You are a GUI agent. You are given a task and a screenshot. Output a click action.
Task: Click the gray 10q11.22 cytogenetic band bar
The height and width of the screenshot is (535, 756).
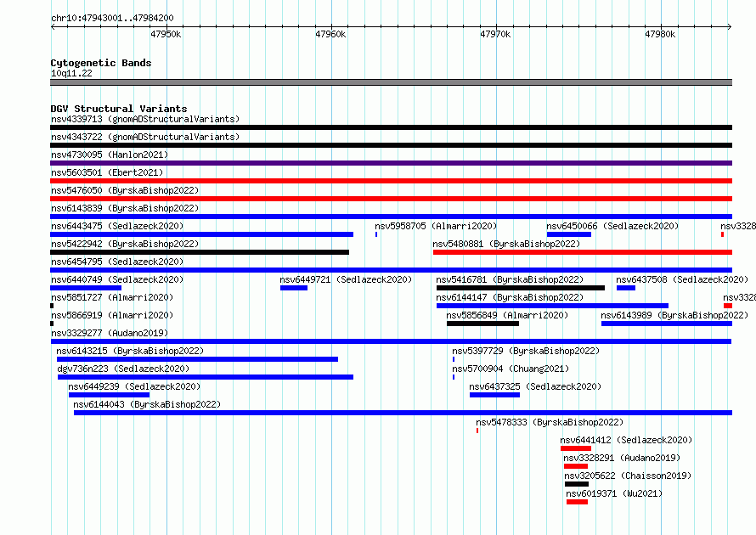(391, 82)
